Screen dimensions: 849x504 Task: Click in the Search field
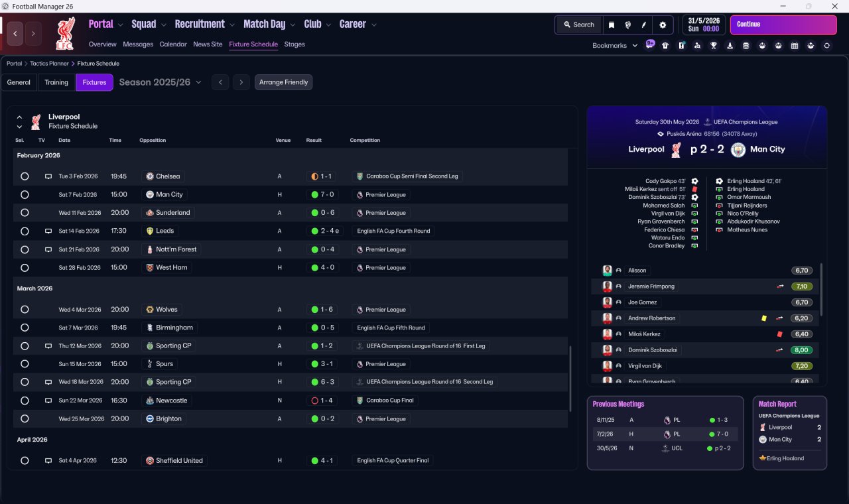click(x=578, y=25)
